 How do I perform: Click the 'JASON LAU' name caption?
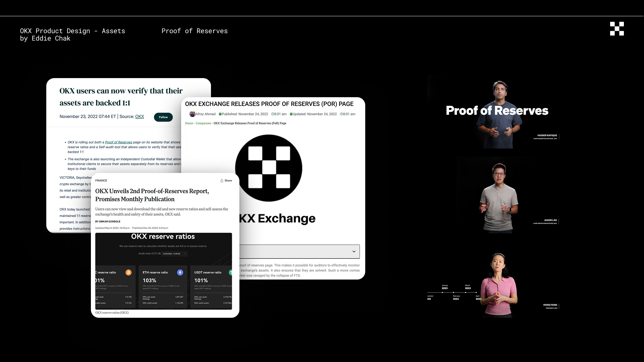[x=550, y=220]
